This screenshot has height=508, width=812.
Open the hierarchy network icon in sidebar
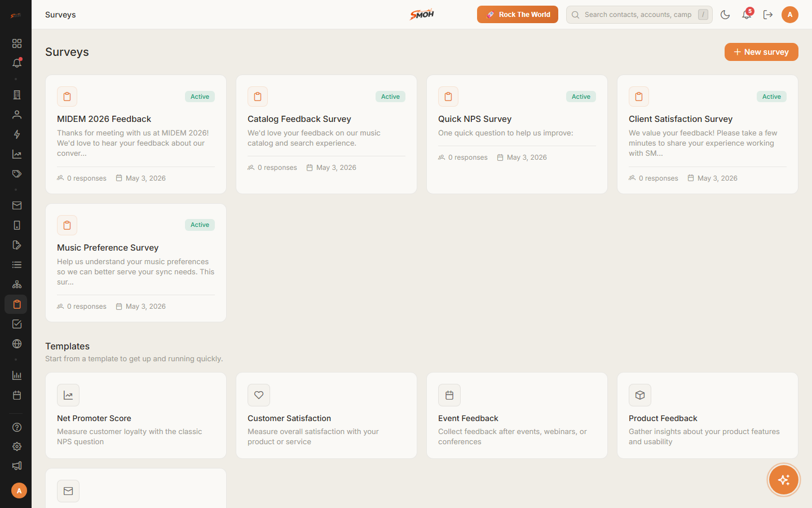pos(17,284)
